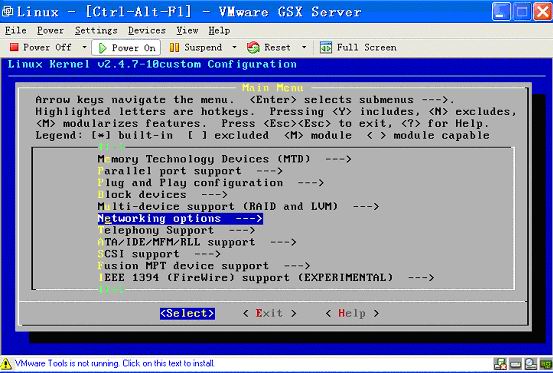
Task: Maximize the VMware GSX Server window
Action: point(522,12)
